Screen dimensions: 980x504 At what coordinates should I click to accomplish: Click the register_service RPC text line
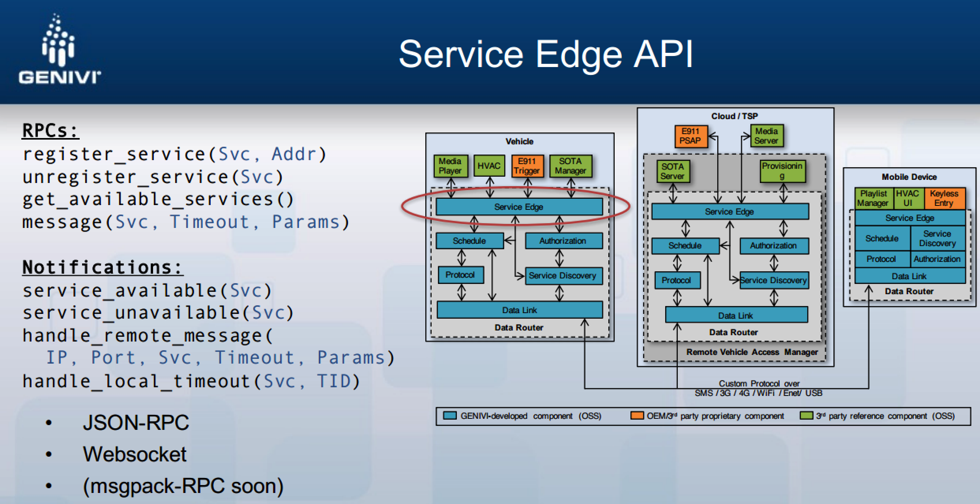coord(174,154)
